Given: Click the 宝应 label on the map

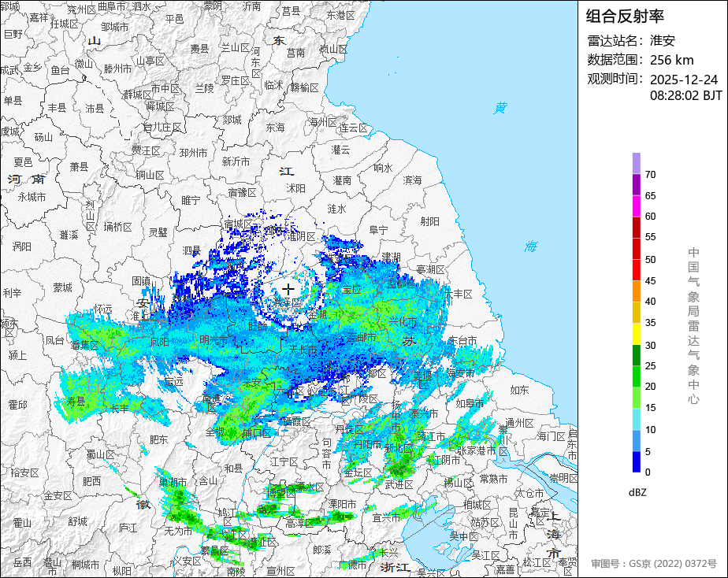Looking at the screenshot, I should click(x=351, y=290).
